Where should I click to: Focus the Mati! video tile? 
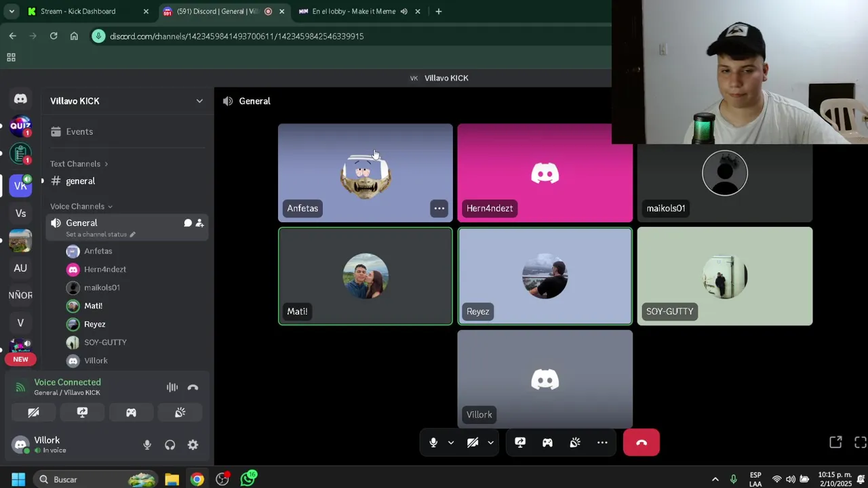tap(366, 276)
